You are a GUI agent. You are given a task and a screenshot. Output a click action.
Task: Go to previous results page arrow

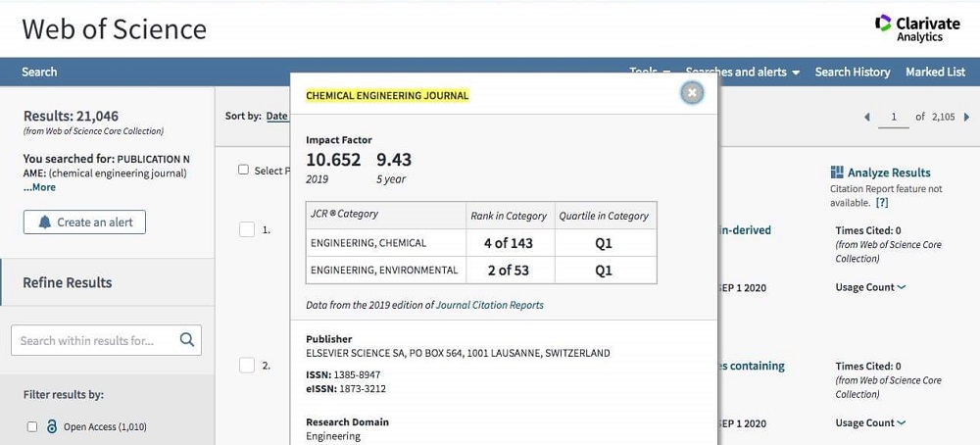(866, 117)
